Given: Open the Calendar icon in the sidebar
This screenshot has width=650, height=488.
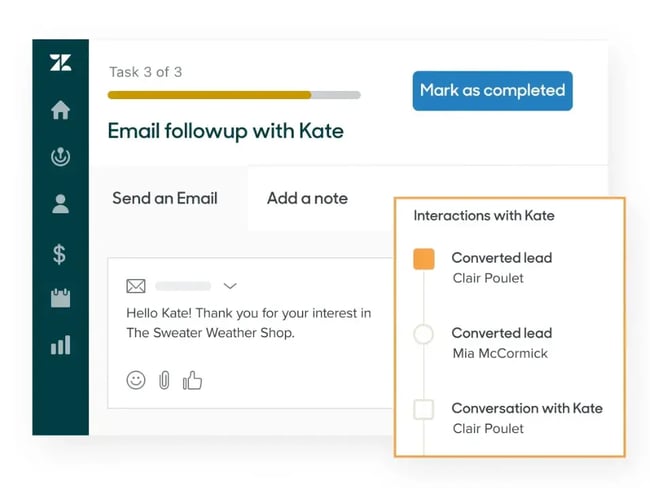Looking at the screenshot, I should pyautogui.click(x=61, y=298).
